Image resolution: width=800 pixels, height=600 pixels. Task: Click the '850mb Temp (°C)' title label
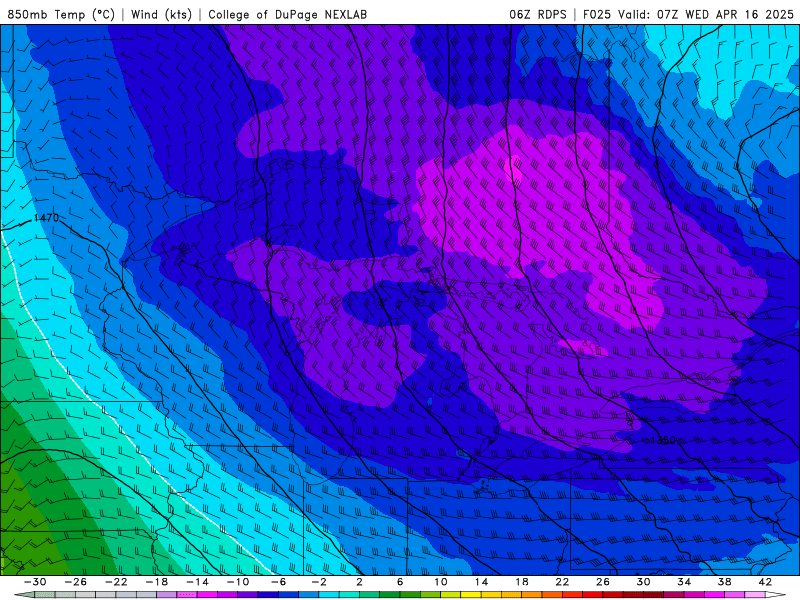[61, 14]
